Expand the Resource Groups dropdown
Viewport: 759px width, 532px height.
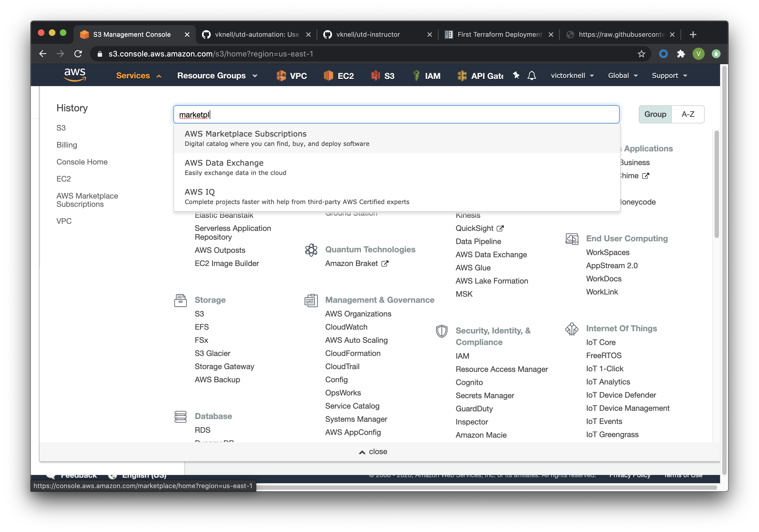(x=217, y=76)
